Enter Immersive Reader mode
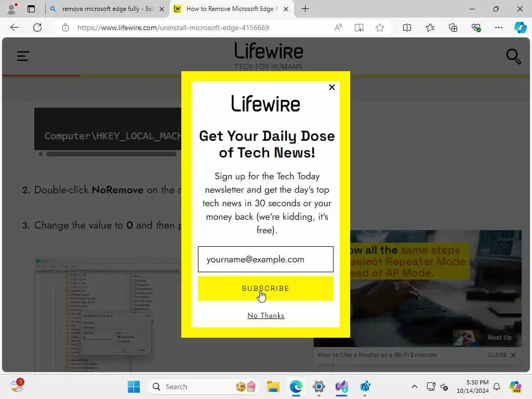This screenshot has width=532, height=399. coord(359,28)
